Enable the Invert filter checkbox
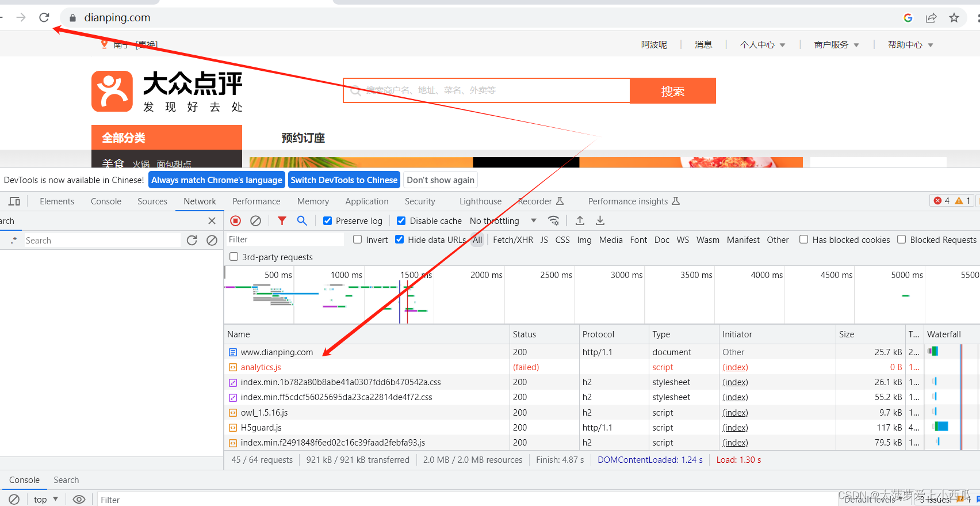 pos(358,239)
